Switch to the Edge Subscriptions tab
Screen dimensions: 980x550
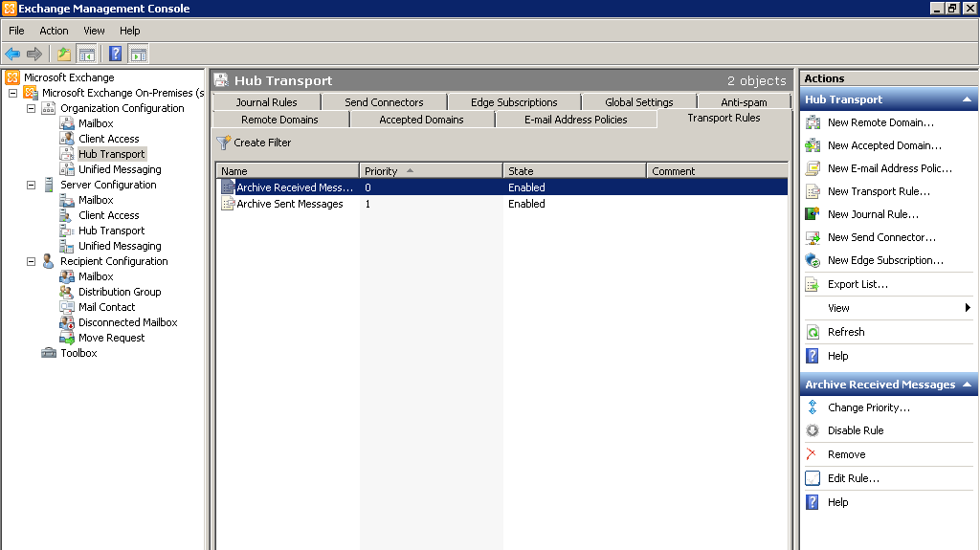click(514, 102)
